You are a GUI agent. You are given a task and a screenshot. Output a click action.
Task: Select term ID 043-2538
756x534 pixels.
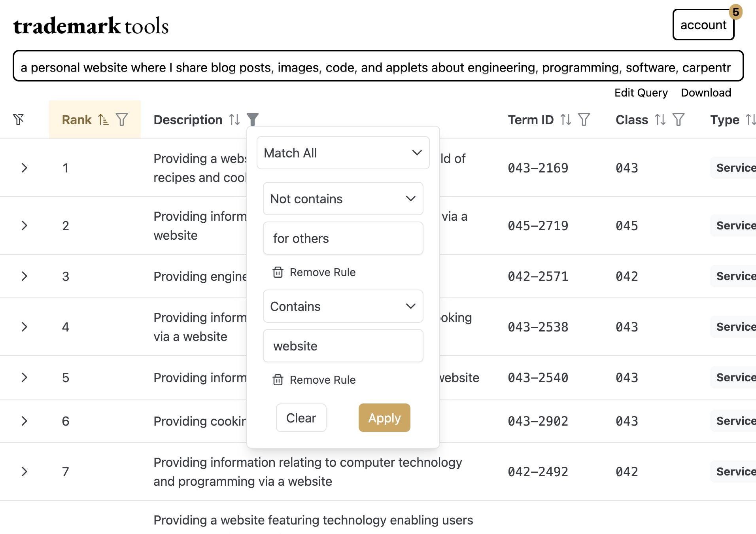click(538, 327)
